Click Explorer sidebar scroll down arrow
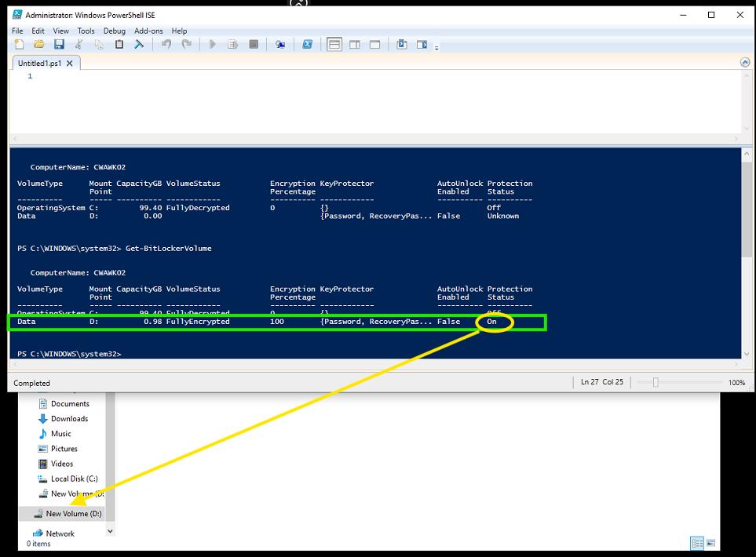This screenshot has width=756, height=557. (x=111, y=531)
